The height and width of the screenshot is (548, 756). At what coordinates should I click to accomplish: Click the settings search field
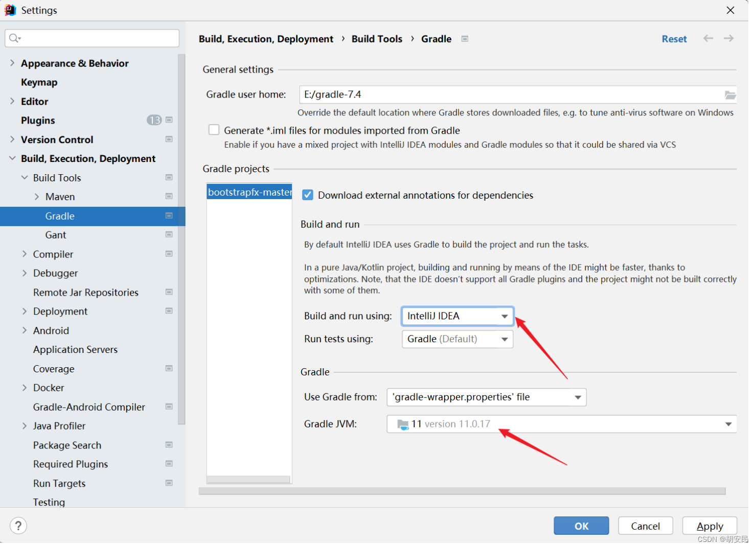pos(93,38)
